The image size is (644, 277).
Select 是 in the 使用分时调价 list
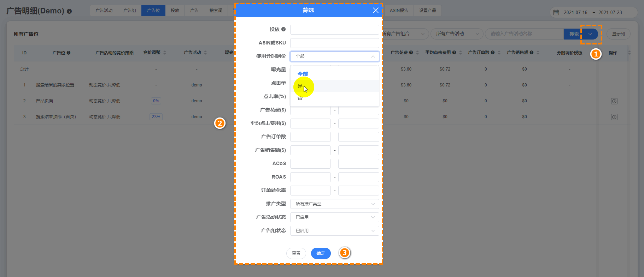[300, 86]
